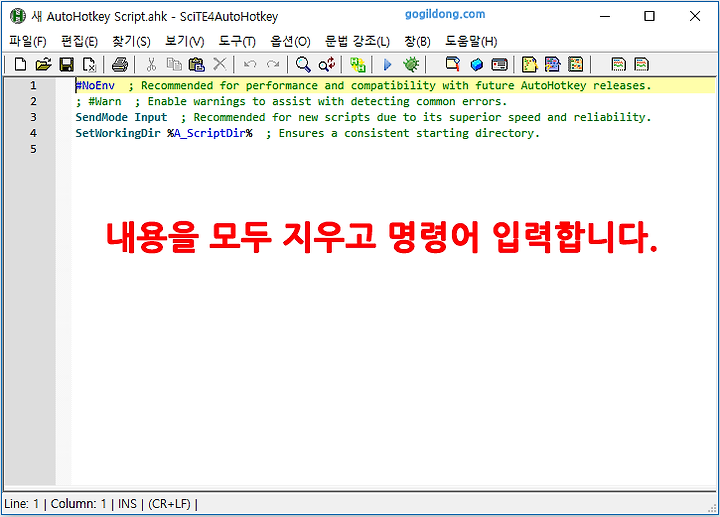Open a file using the folder icon
The image size is (720, 517).
(43, 64)
